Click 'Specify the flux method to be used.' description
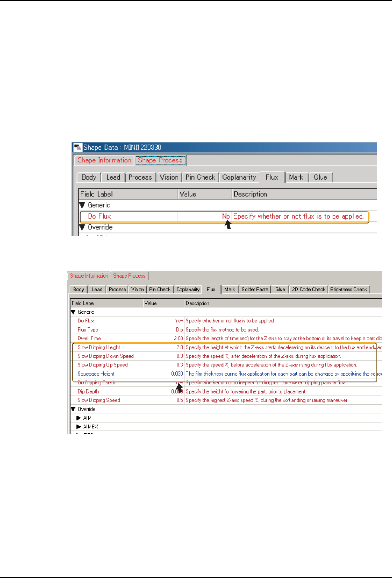 point(222,330)
